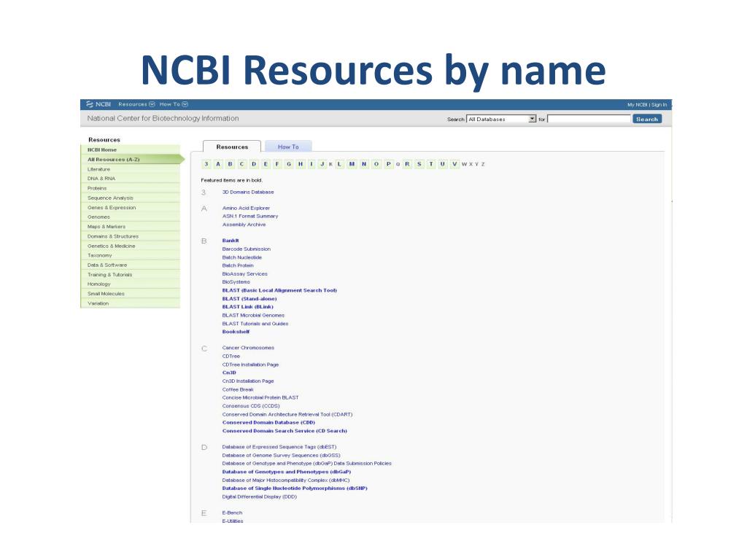Open Amino Acid Explorer link
This screenshot has width=747, height=560.
246,208
